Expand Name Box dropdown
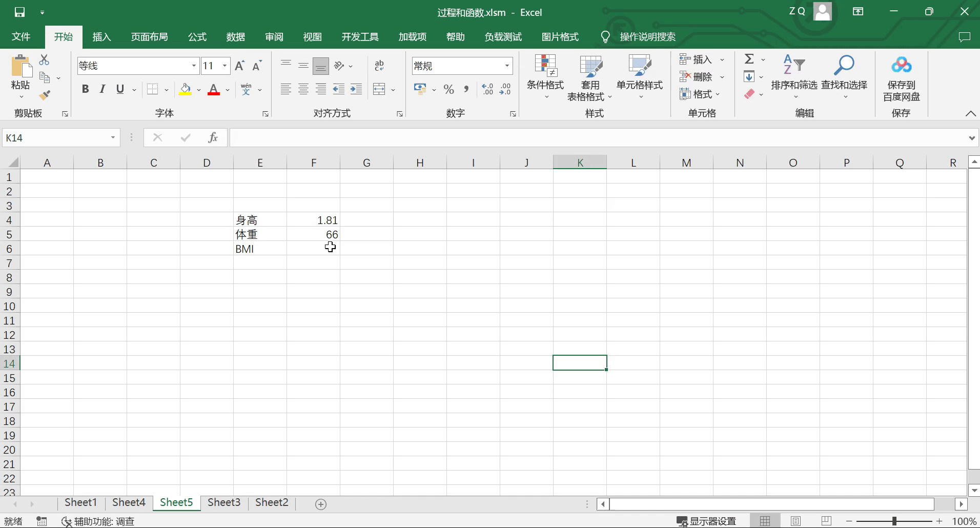980x528 pixels. (113, 137)
